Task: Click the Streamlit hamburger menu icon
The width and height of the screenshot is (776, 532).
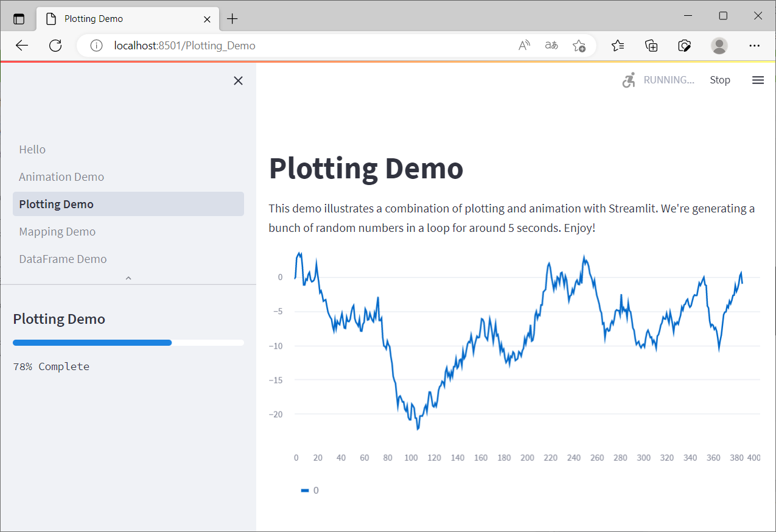Action: click(757, 80)
